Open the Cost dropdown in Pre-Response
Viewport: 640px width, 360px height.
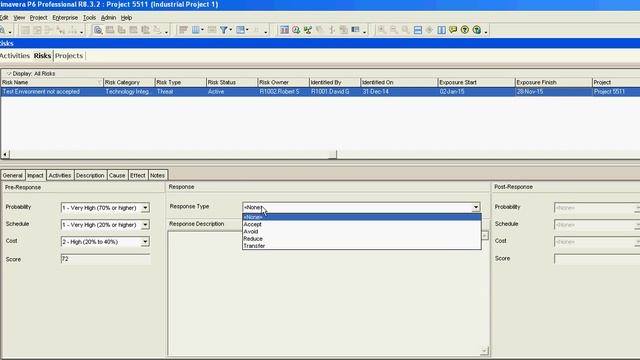coord(145,242)
